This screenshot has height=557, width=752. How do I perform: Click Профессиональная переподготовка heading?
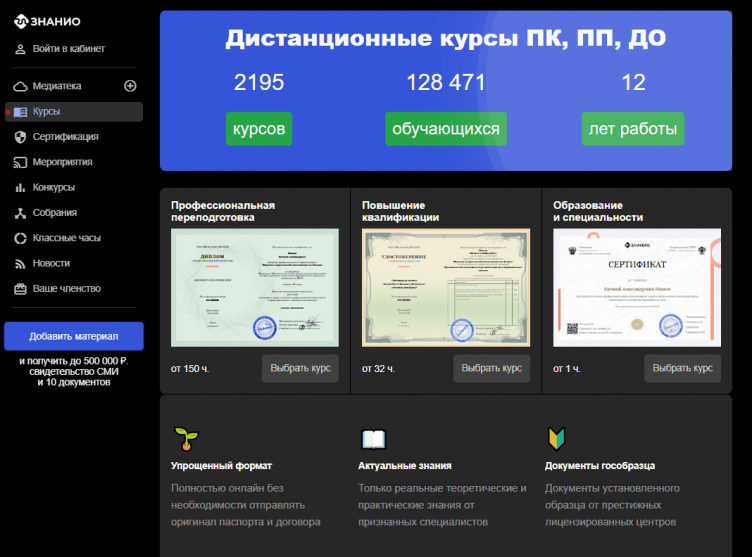(x=223, y=211)
